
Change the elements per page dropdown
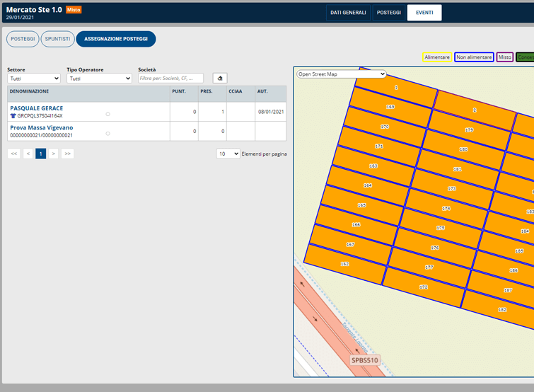pyautogui.click(x=228, y=154)
